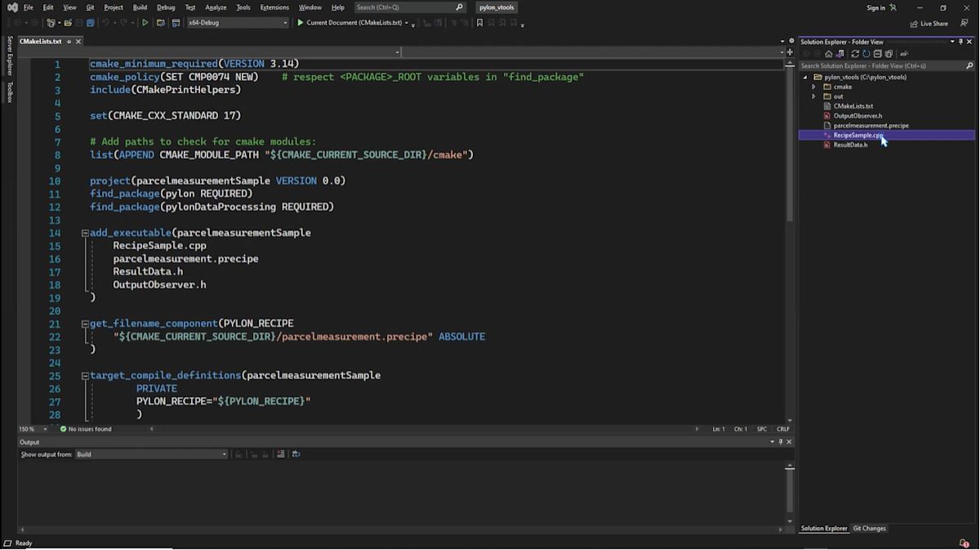Toggle word wrap in the Output panel
Screen dimensions: 980x550
click(296, 454)
